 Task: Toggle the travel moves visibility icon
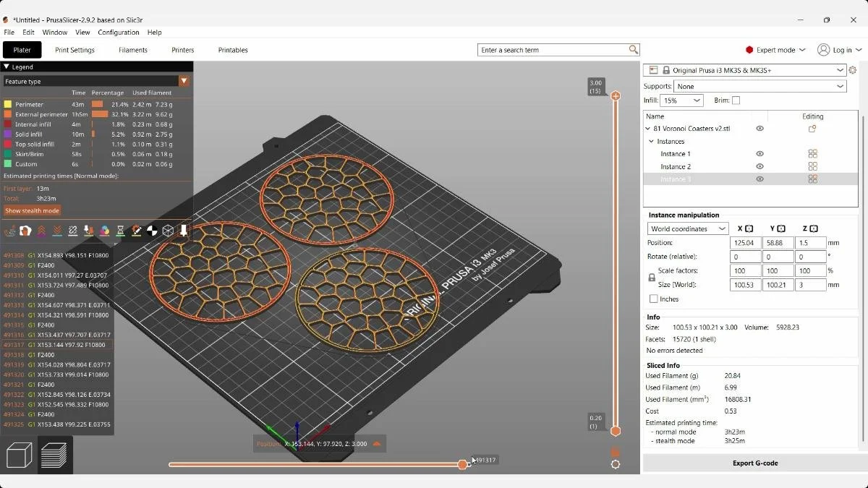[x=10, y=231]
